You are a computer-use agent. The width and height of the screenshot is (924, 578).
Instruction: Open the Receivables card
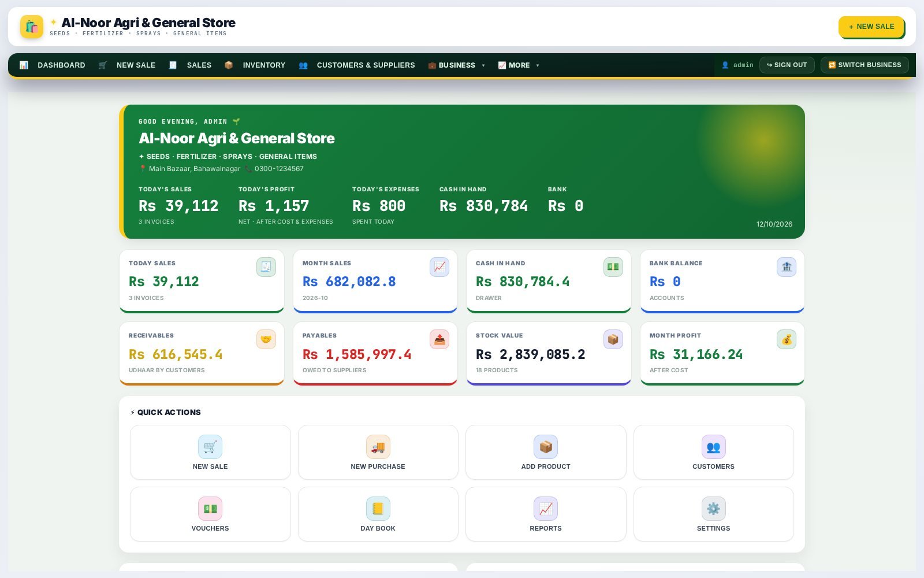click(x=202, y=353)
